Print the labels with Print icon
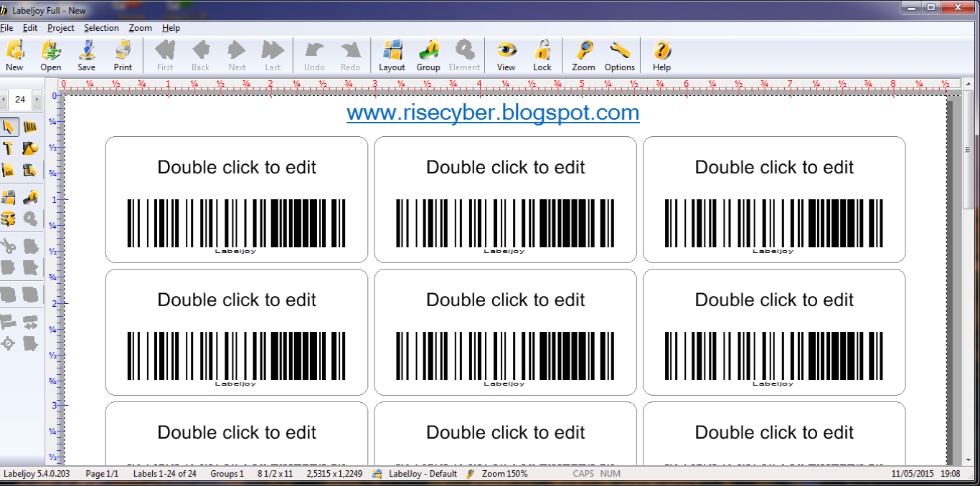Screen dimensions: 980x486 pos(123,56)
